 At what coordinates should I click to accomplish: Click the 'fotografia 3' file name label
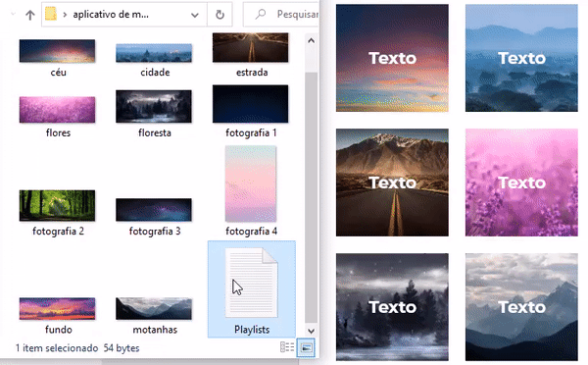click(155, 231)
